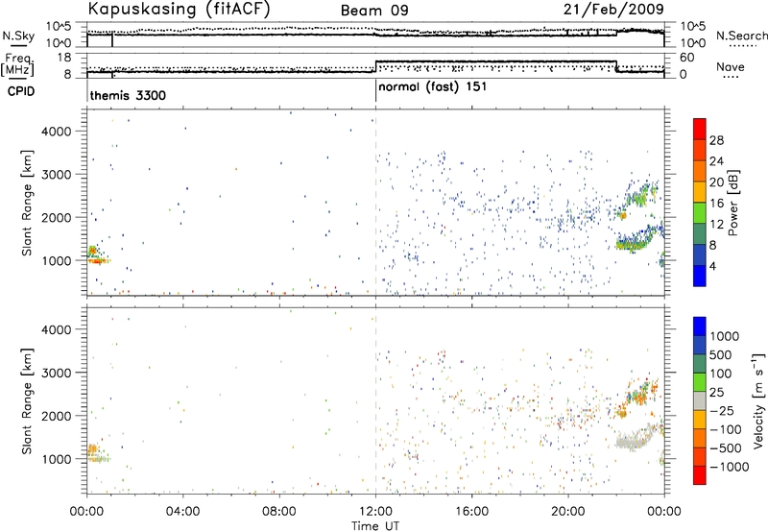This screenshot has height=532, width=768.
Task: Pick the bright blue bottom segment of Power colorbar
Action: click(x=700, y=277)
